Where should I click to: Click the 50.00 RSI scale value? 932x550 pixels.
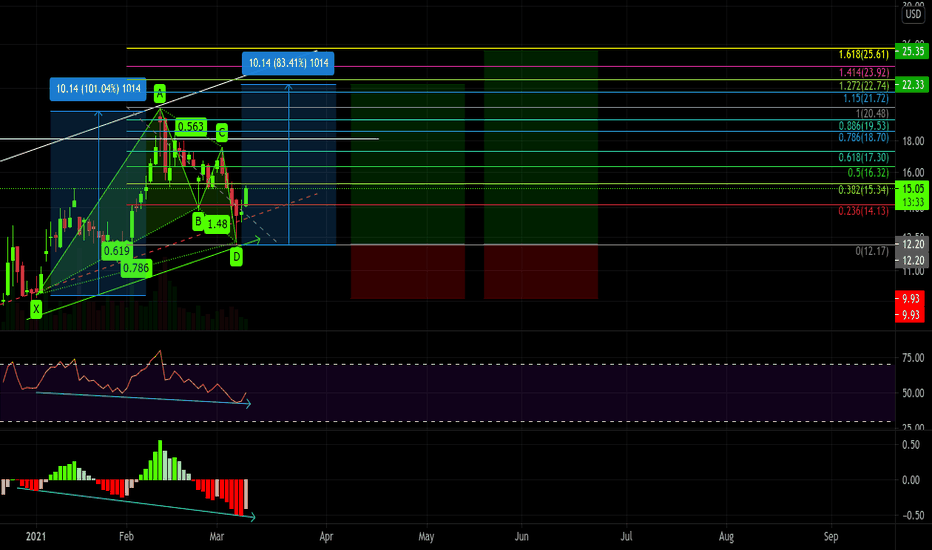913,393
